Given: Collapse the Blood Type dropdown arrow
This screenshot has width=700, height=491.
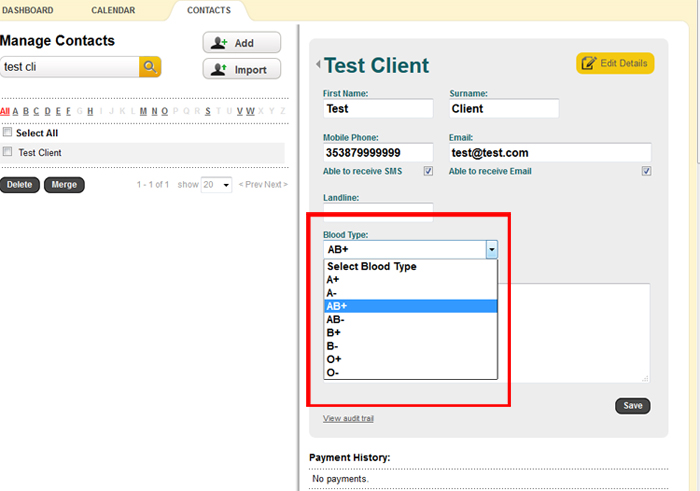Looking at the screenshot, I should pos(492,250).
